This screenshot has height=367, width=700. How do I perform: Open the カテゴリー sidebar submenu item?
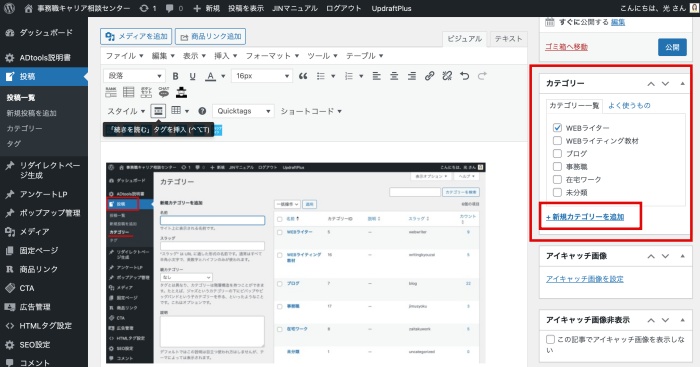(x=25, y=128)
